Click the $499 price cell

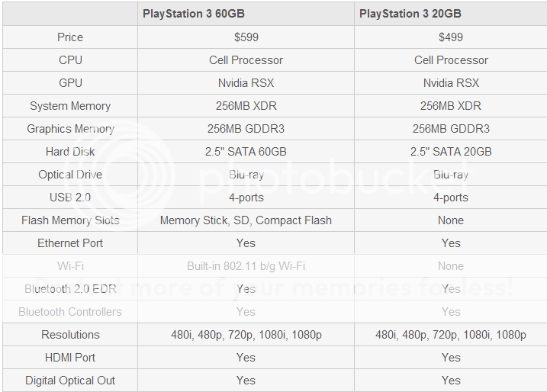click(x=451, y=37)
